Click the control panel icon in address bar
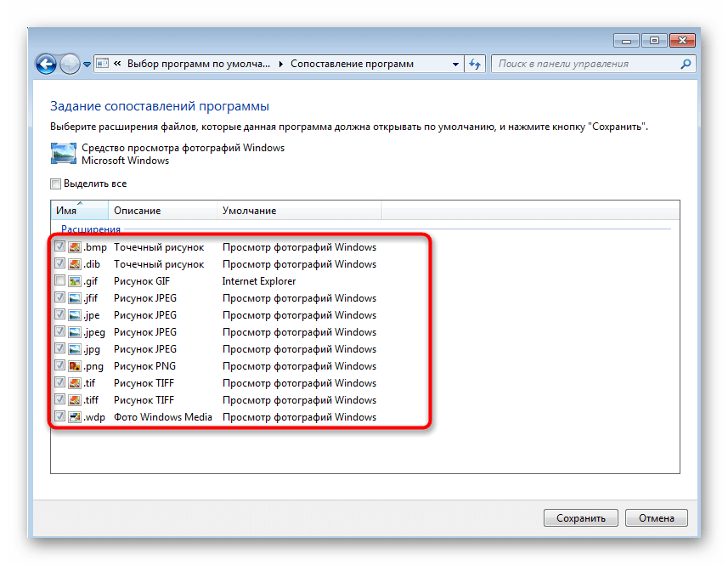This screenshot has width=728, height=565. (x=103, y=63)
